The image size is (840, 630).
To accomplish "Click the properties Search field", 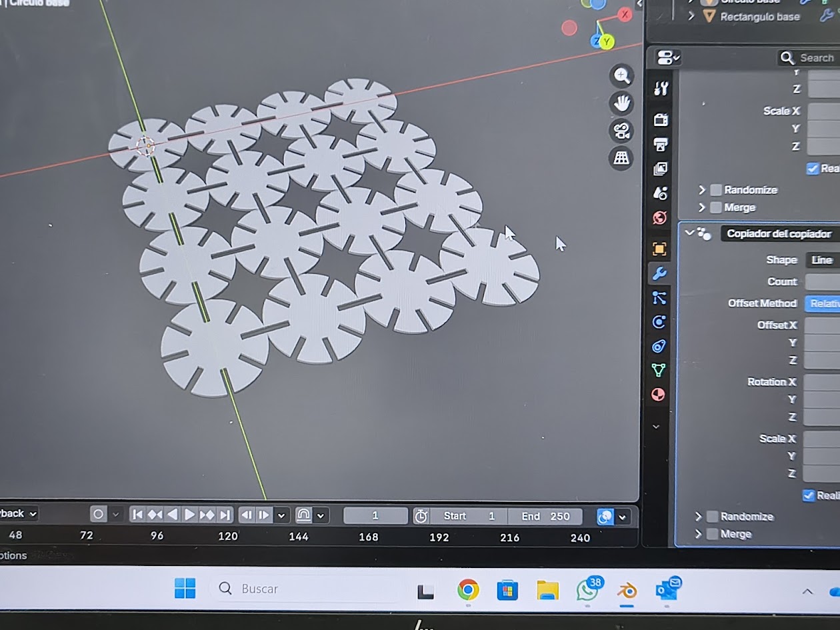I will [x=809, y=58].
